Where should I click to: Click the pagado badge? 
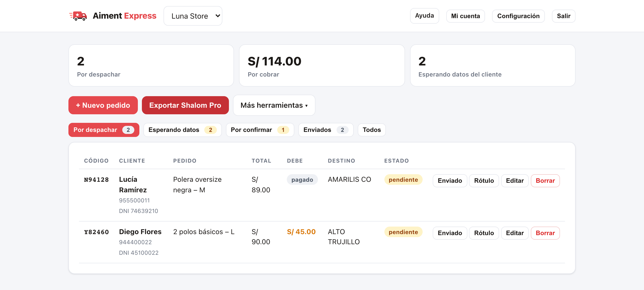click(x=302, y=180)
